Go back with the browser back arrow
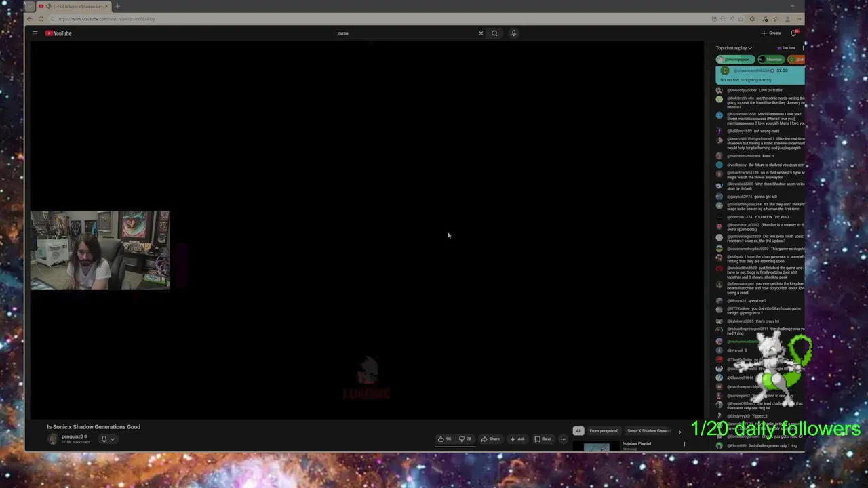The height and width of the screenshot is (488, 868). pyautogui.click(x=30, y=19)
